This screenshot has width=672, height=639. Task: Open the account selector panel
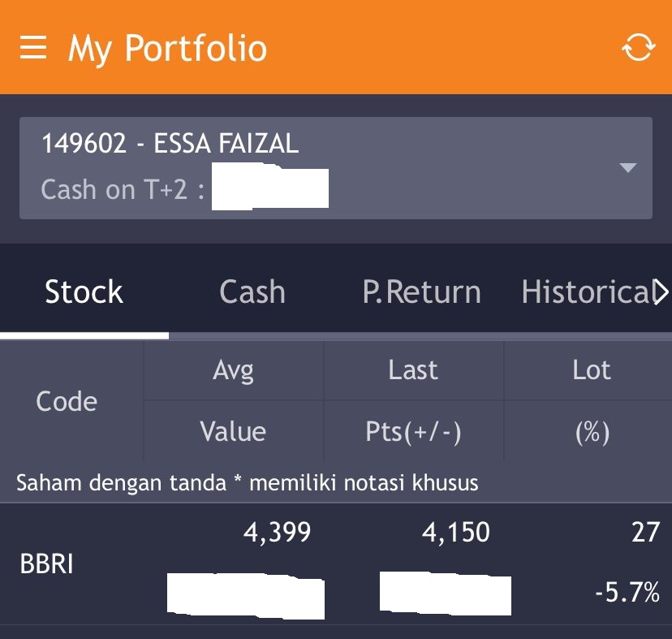coord(336,168)
